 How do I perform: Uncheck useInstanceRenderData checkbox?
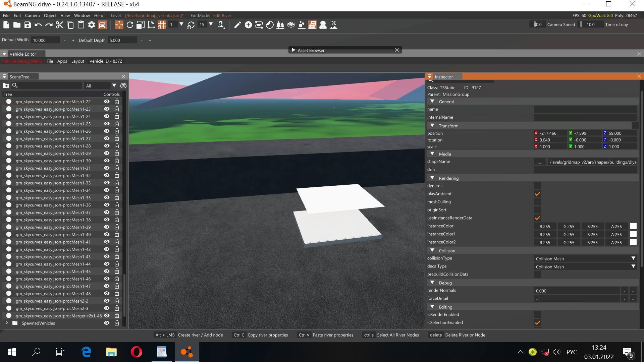pyautogui.click(x=537, y=218)
